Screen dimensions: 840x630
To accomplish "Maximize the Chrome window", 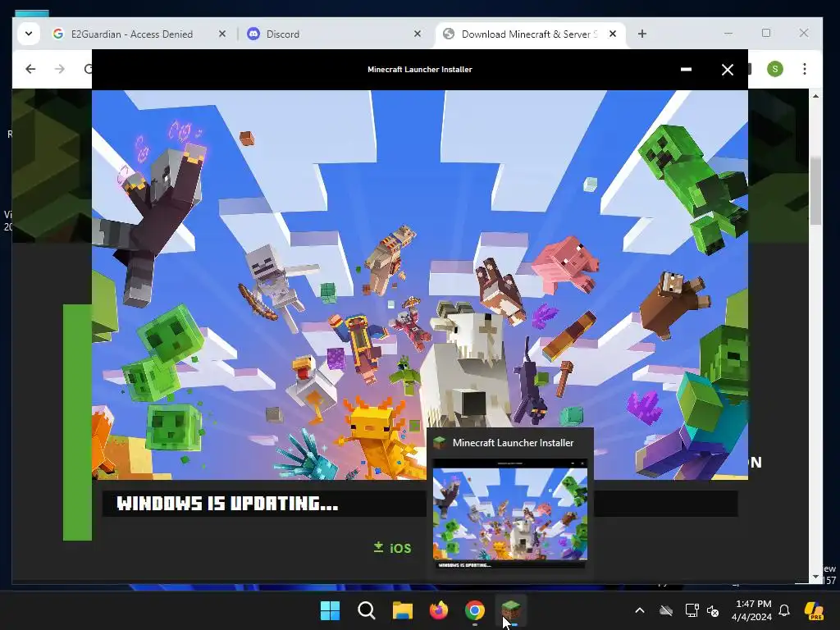I will tap(766, 33).
